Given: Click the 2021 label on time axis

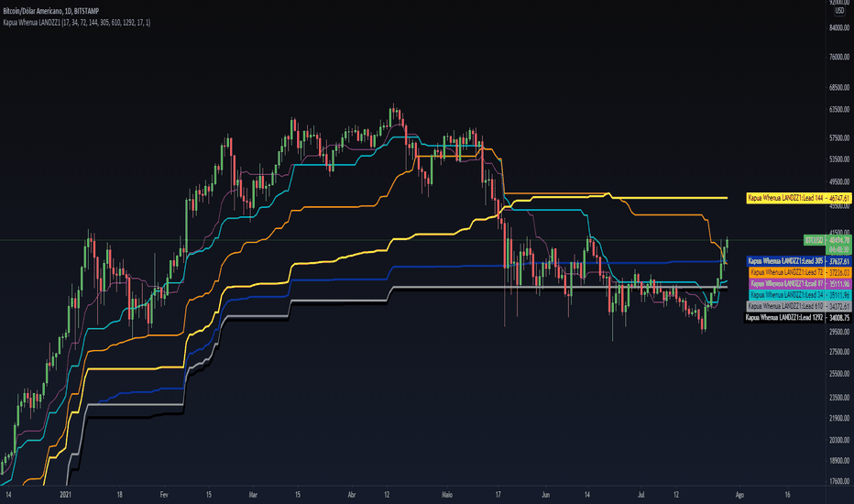Looking at the screenshot, I should click(65, 495).
